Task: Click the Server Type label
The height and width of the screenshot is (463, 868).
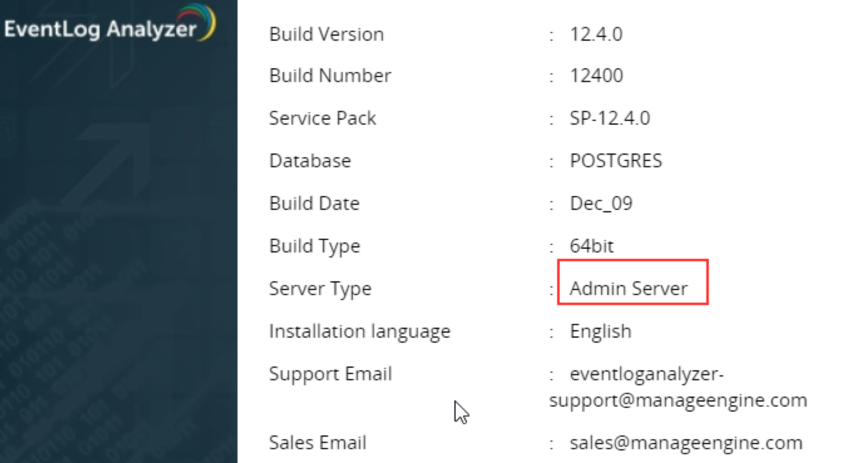Action: pyautogui.click(x=320, y=289)
